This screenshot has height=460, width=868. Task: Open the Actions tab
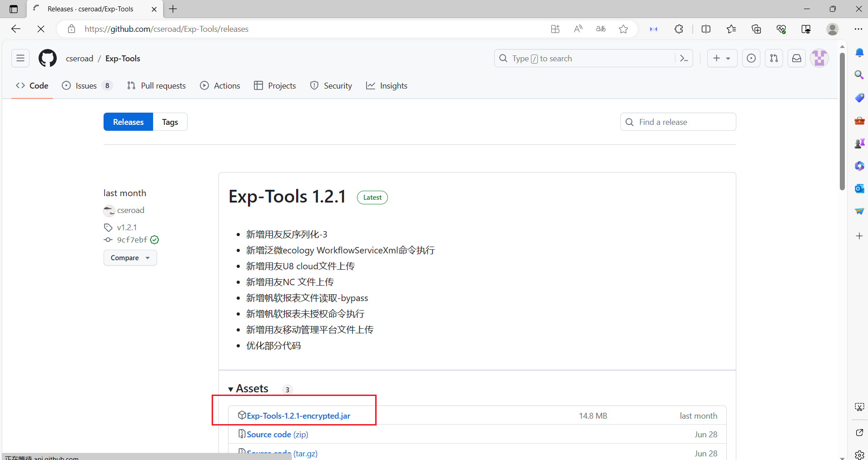coord(220,85)
